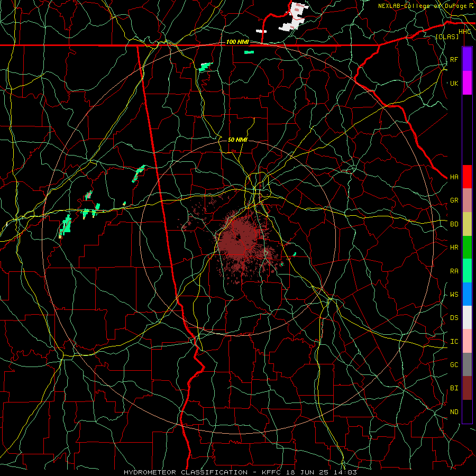Pick the blue WS legend swatch

[x=467, y=294]
